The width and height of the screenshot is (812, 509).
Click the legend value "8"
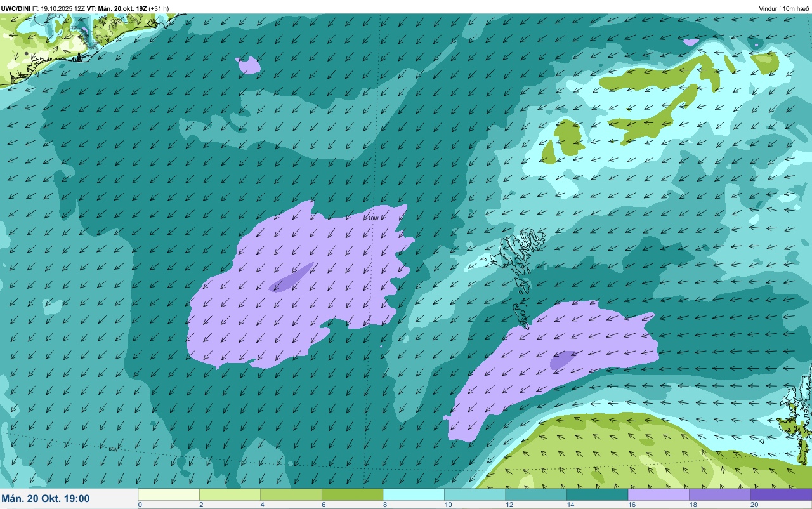point(385,505)
